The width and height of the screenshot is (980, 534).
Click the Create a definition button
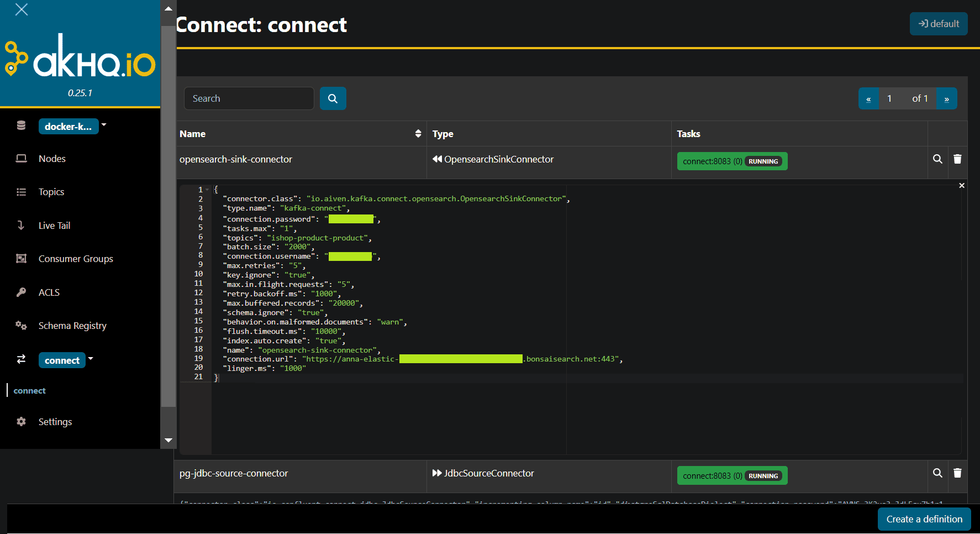(924, 519)
